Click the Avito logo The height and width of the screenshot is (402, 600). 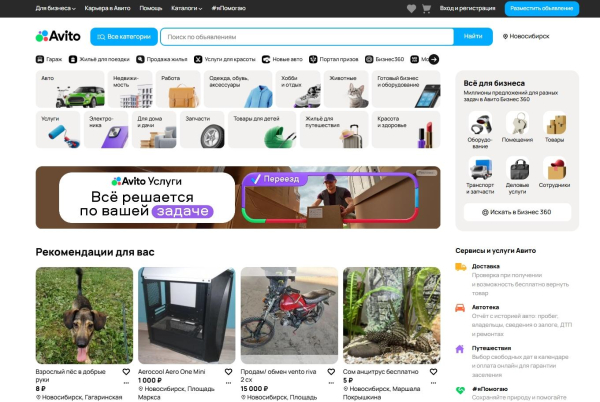click(58, 36)
